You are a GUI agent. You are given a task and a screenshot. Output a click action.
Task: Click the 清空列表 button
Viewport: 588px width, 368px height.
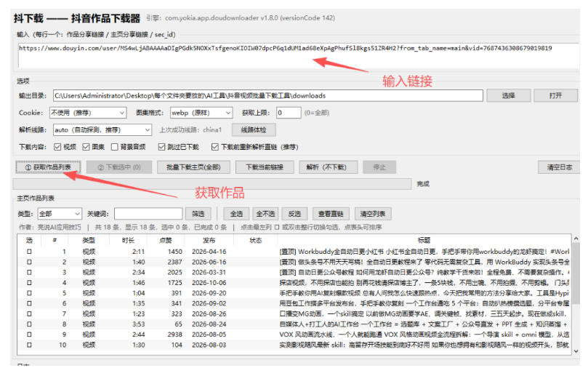pyautogui.click(x=373, y=214)
